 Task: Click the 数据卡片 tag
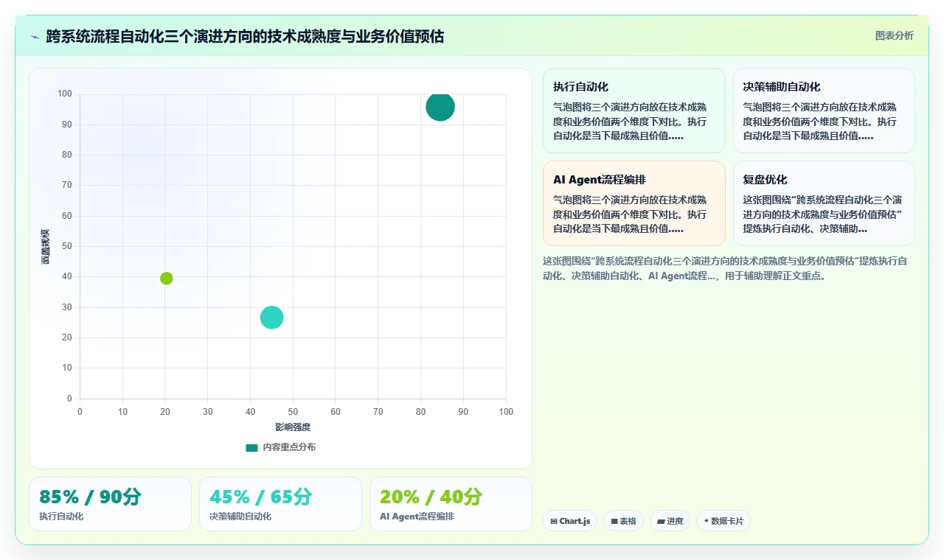pyautogui.click(x=723, y=521)
